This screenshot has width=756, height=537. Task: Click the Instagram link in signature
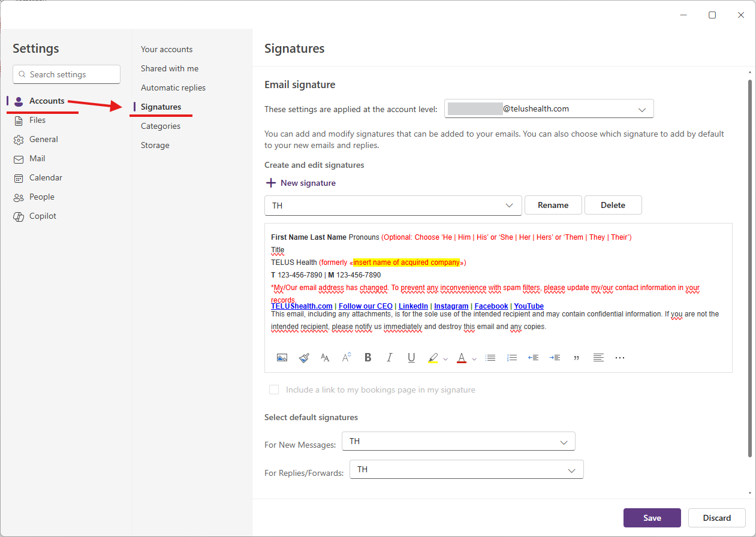click(451, 306)
